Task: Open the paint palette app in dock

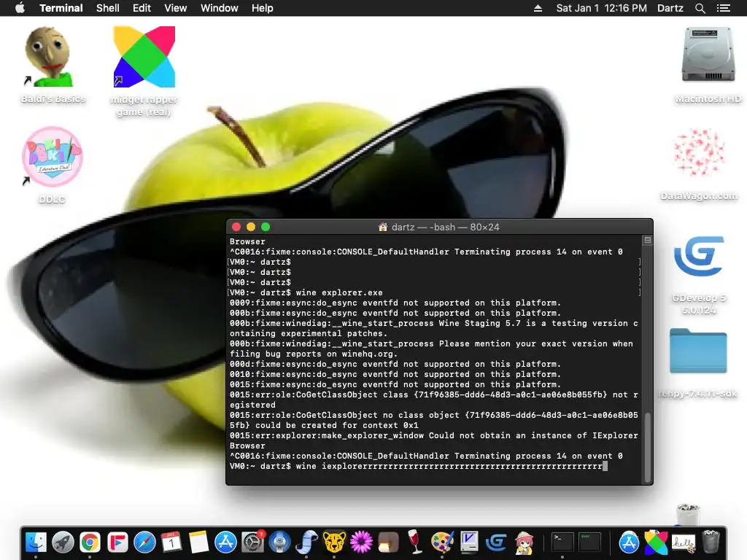Action: (442, 542)
